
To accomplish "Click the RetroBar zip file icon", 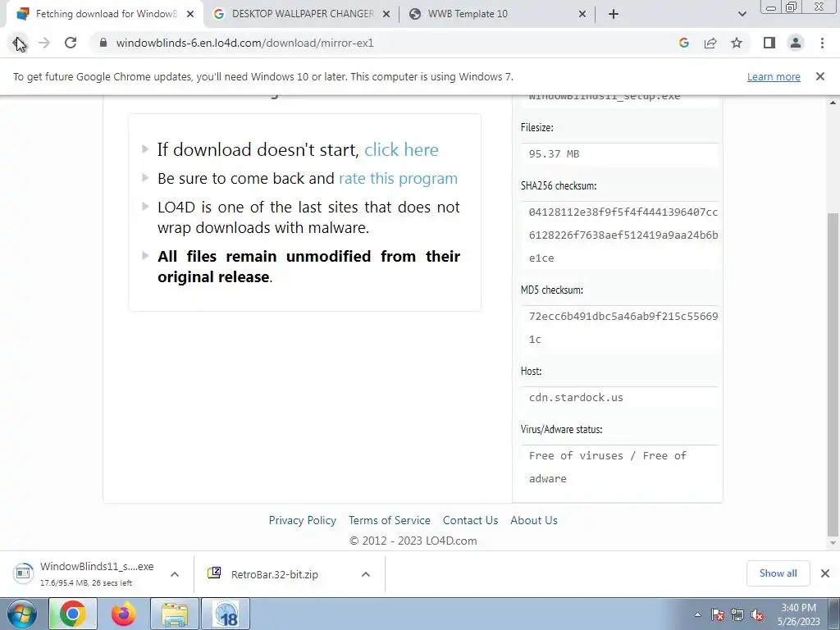I will coord(214,573).
